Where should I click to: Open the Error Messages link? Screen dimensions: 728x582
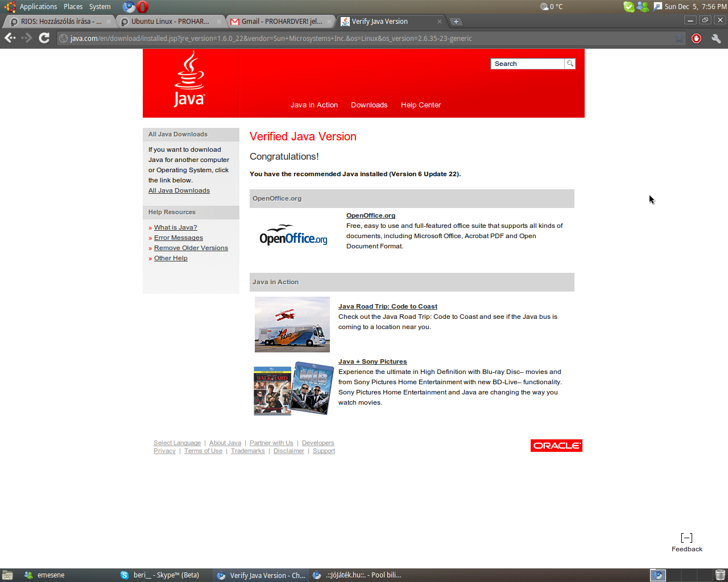pos(179,238)
